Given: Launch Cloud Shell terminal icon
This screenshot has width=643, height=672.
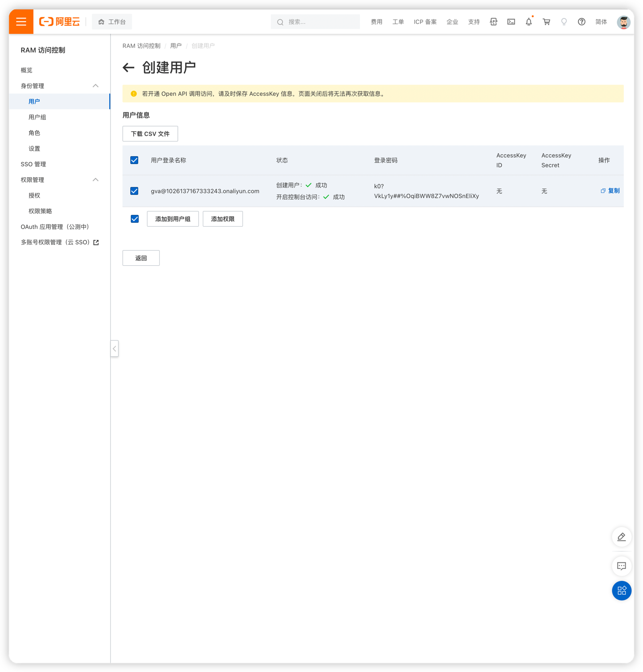Looking at the screenshot, I should pos(511,22).
